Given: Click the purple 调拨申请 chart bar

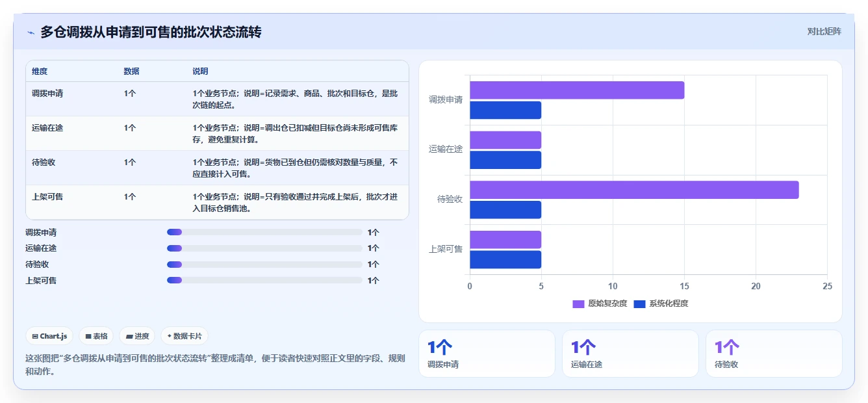Looking at the screenshot, I should 577,90.
